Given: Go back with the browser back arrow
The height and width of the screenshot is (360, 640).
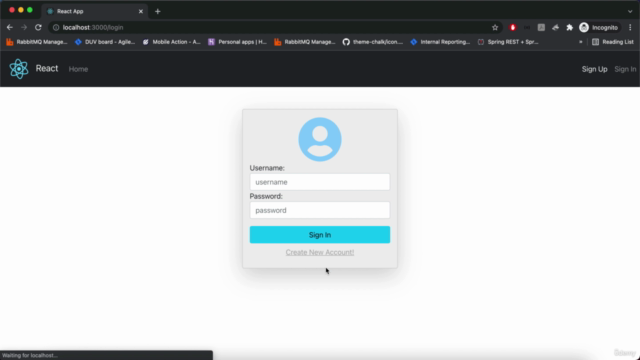Looking at the screenshot, I should (10, 27).
